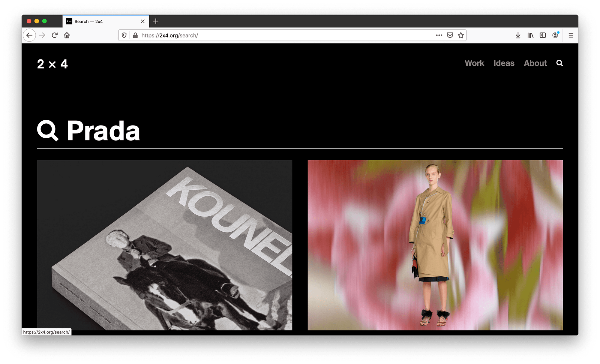Toggle the sidebar view
The image size is (600, 364).
(x=543, y=35)
